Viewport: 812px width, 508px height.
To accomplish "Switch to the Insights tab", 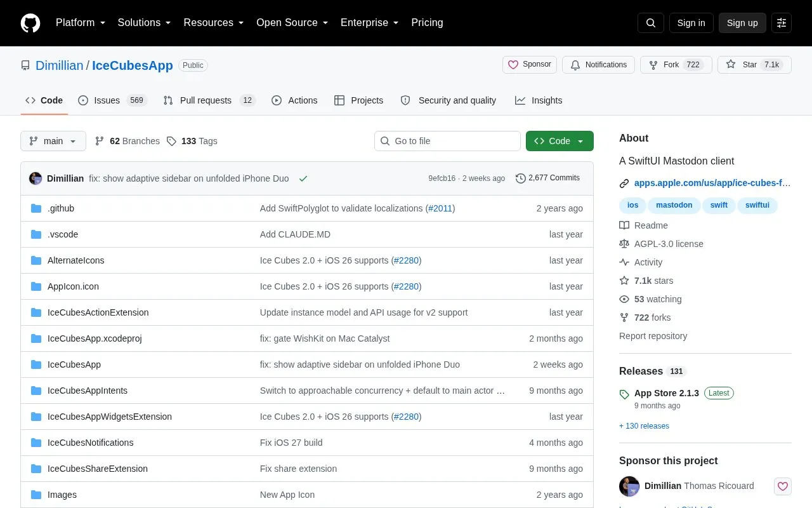I will (x=539, y=100).
